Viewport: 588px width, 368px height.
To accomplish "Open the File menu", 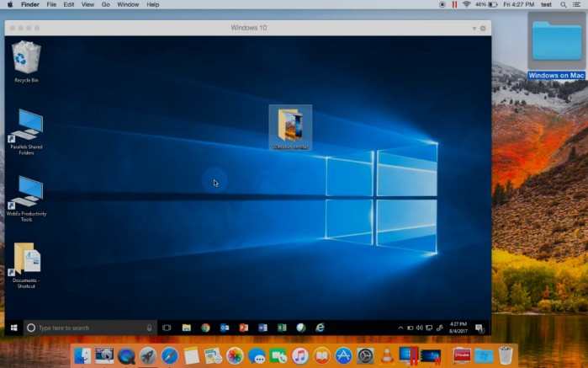I will click(x=51, y=4).
